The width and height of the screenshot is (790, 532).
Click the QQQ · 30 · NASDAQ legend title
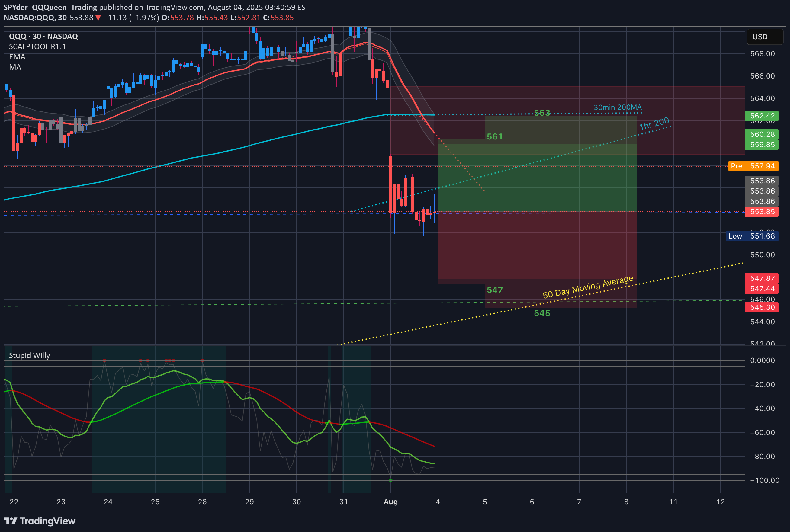tap(43, 36)
